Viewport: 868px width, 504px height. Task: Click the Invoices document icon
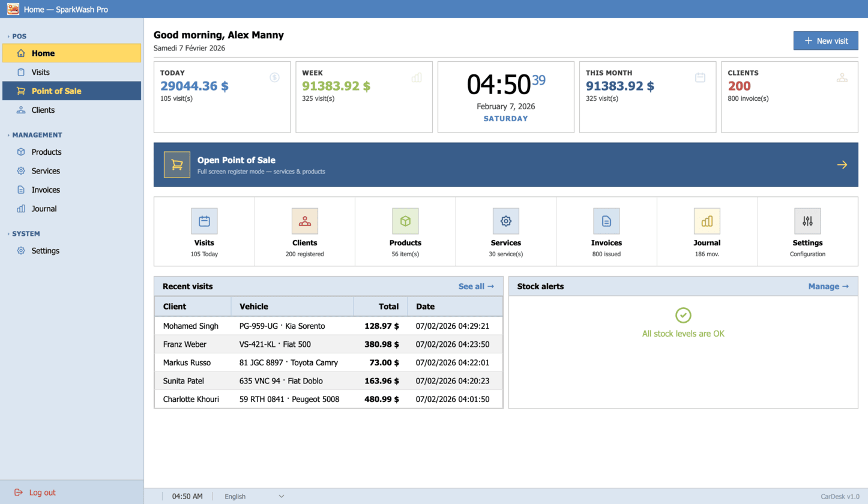[x=606, y=221]
